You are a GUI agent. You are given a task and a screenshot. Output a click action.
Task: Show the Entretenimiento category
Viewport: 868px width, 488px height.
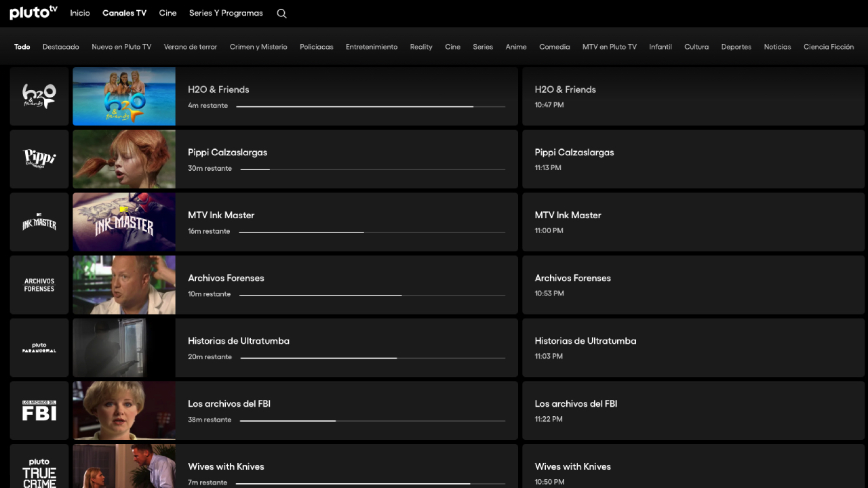[372, 47]
